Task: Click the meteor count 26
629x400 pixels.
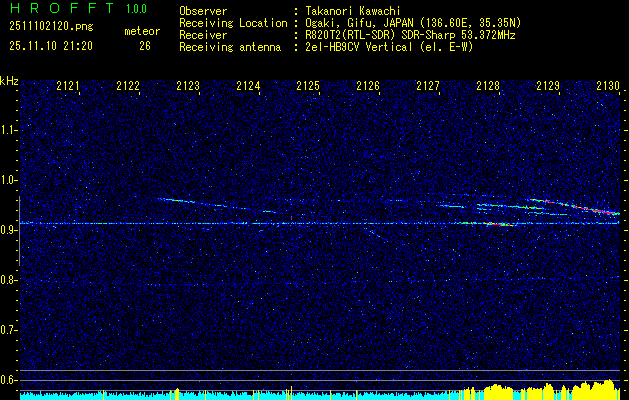Action: coord(145,46)
